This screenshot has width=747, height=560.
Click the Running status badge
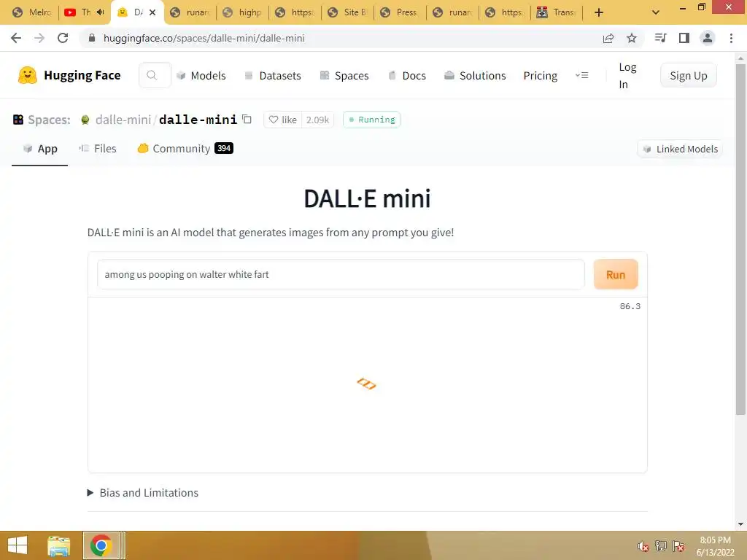371,120
